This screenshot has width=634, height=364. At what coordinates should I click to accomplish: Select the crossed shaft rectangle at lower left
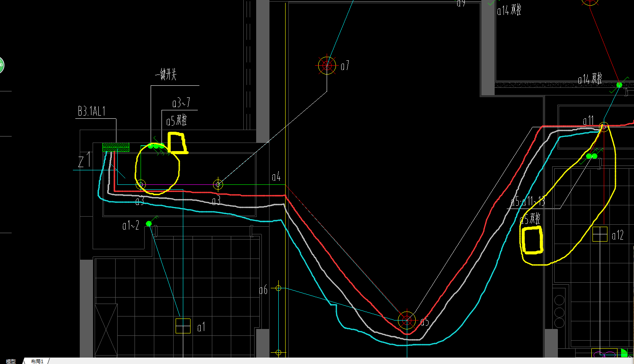pyautogui.click(x=106, y=330)
